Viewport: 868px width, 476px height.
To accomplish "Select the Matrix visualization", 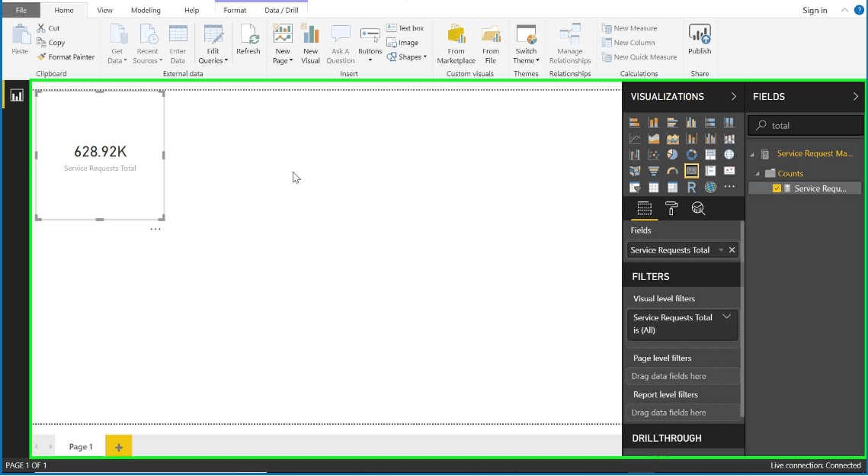I will (673, 188).
